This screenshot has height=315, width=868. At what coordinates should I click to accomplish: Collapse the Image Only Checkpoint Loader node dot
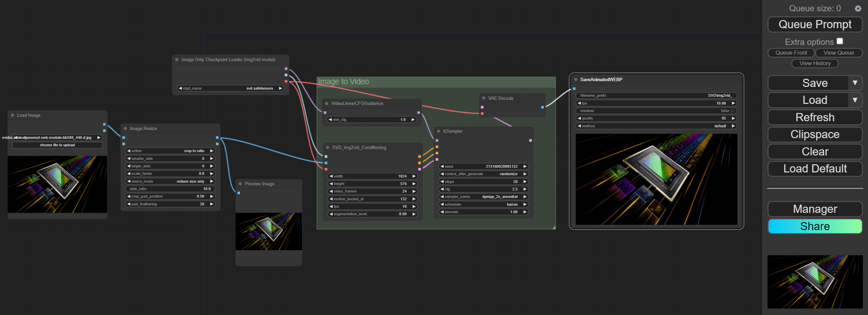[x=177, y=59]
